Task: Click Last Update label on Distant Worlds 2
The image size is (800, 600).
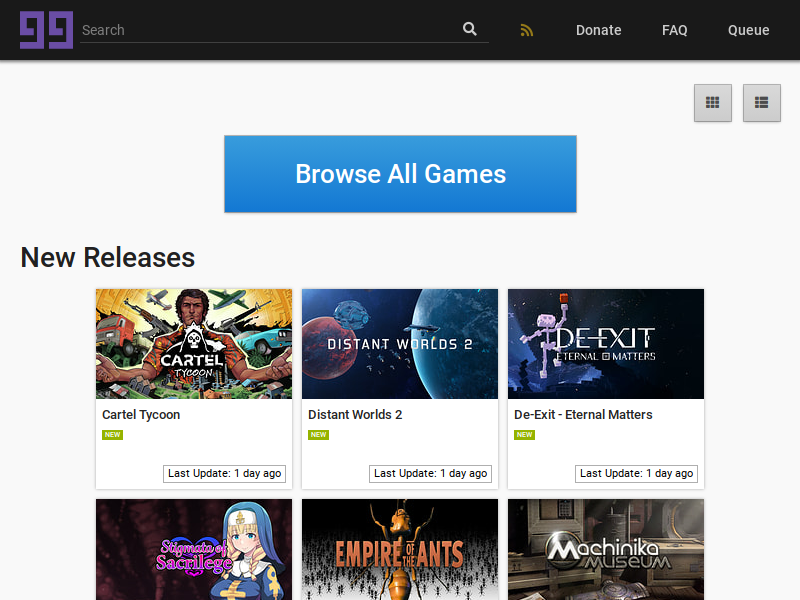Action: coord(431,473)
